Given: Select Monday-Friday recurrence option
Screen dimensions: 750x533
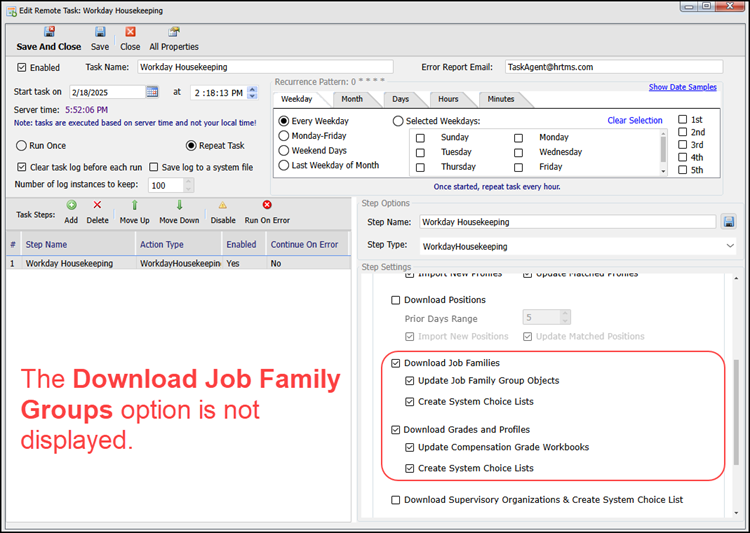Looking at the screenshot, I should 284,136.
